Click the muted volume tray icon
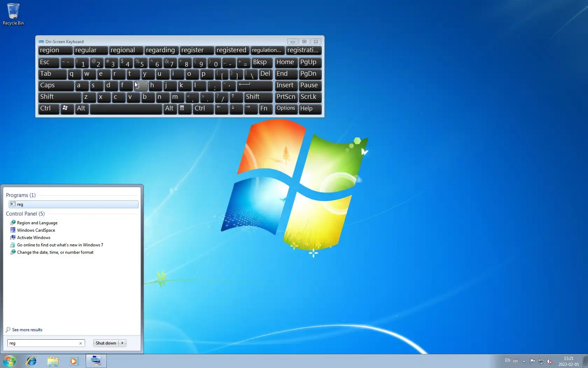 click(x=549, y=361)
